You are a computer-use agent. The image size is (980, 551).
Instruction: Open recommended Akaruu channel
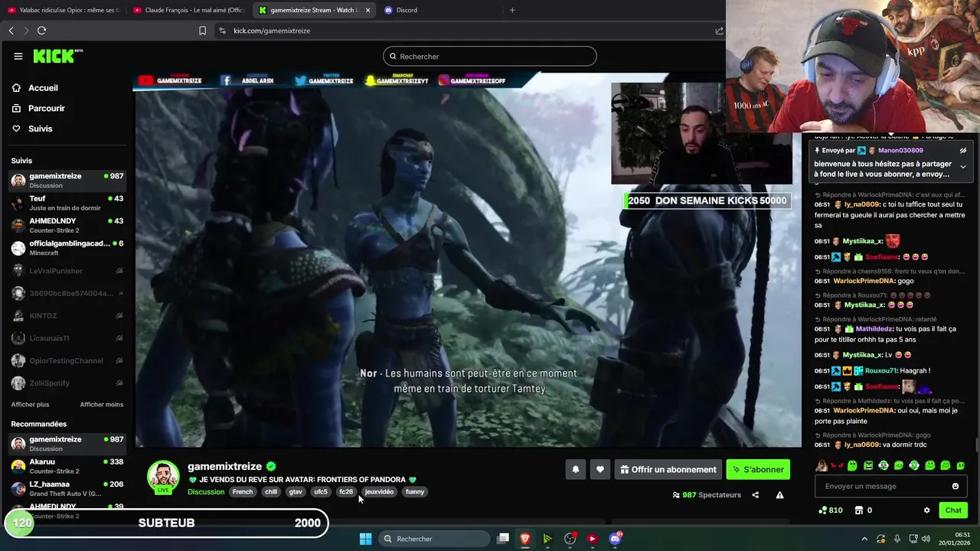tap(67, 466)
